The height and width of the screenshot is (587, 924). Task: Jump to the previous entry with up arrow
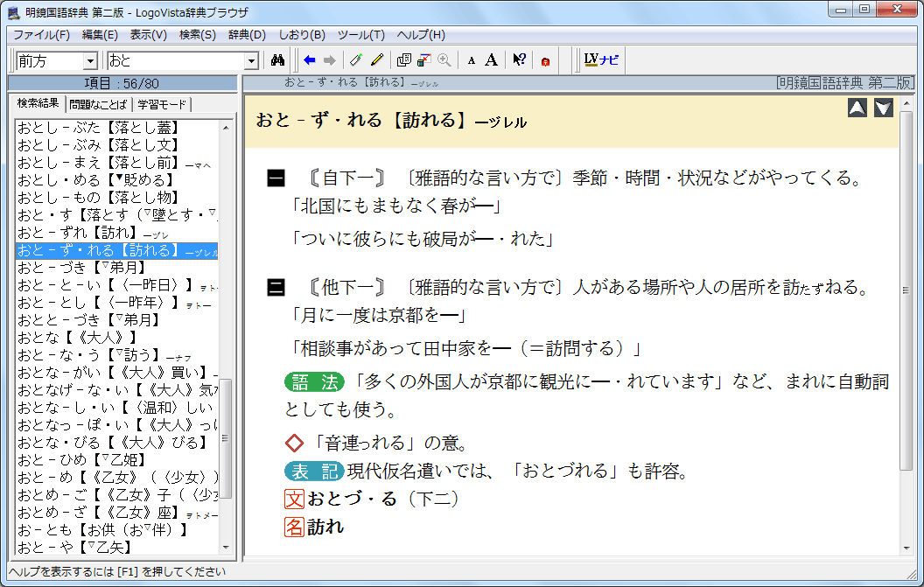tap(857, 108)
